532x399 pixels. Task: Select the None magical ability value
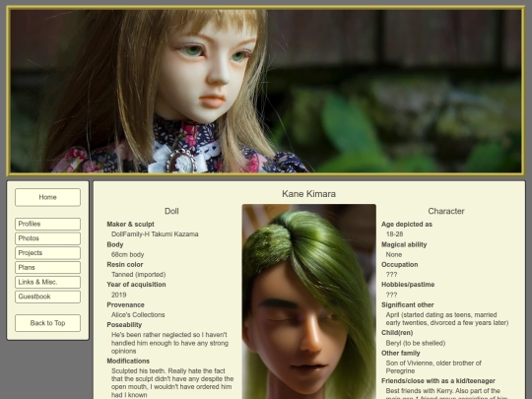pyautogui.click(x=394, y=254)
